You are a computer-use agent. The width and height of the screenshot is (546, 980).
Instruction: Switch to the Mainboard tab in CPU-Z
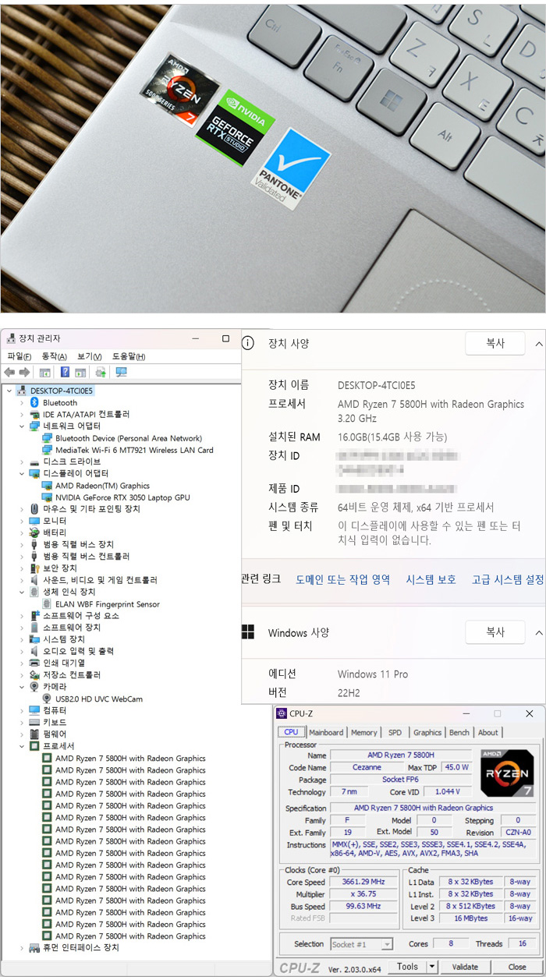pyautogui.click(x=326, y=732)
